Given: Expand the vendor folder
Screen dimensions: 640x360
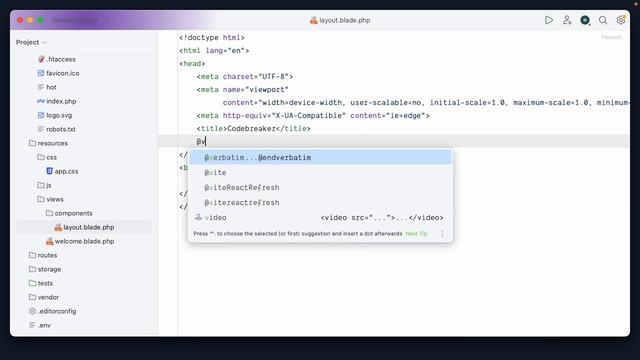Looking at the screenshot, I should [x=44, y=297].
